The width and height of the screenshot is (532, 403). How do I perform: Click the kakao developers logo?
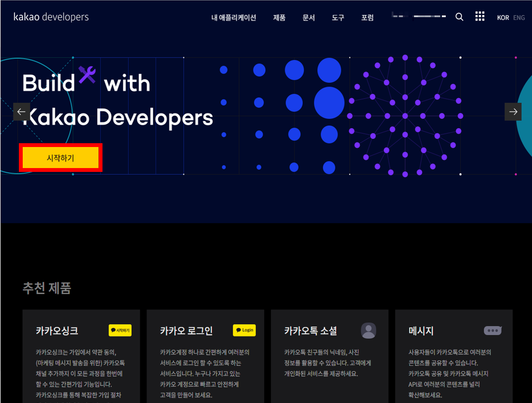tap(51, 17)
